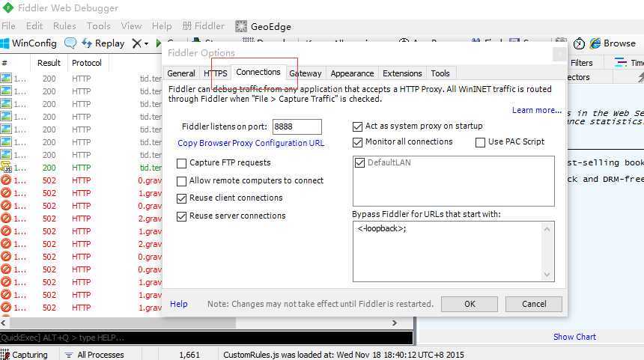Viewport: 644px width, 360px height.
Task: Click the Timeline tab icon
Action: pyautogui.click(x=620, y=62)
